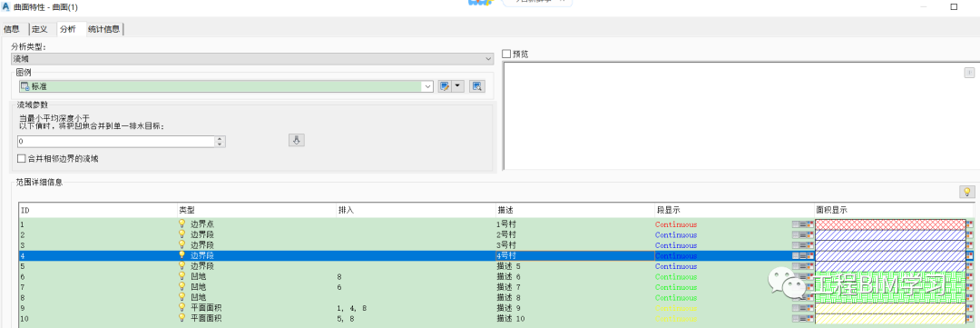980x328 pixels.
Task: Open segment display icons for row 3号村
Action: [802, 245]
